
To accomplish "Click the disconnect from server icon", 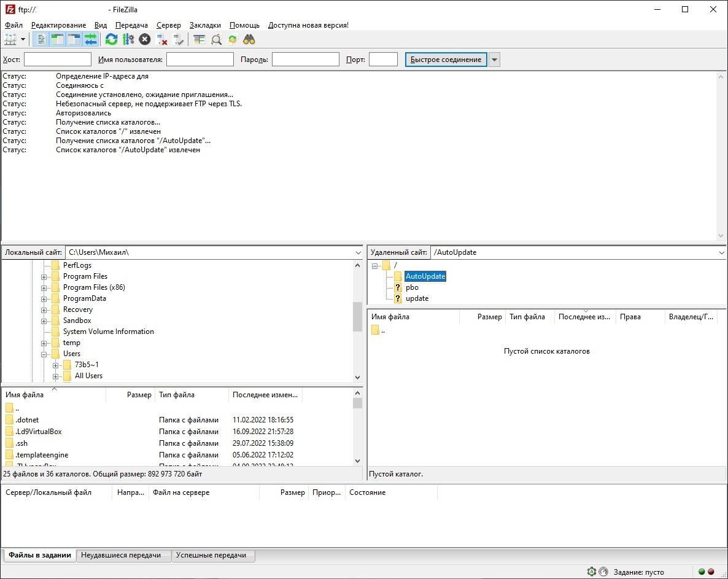I will (162, 39).
